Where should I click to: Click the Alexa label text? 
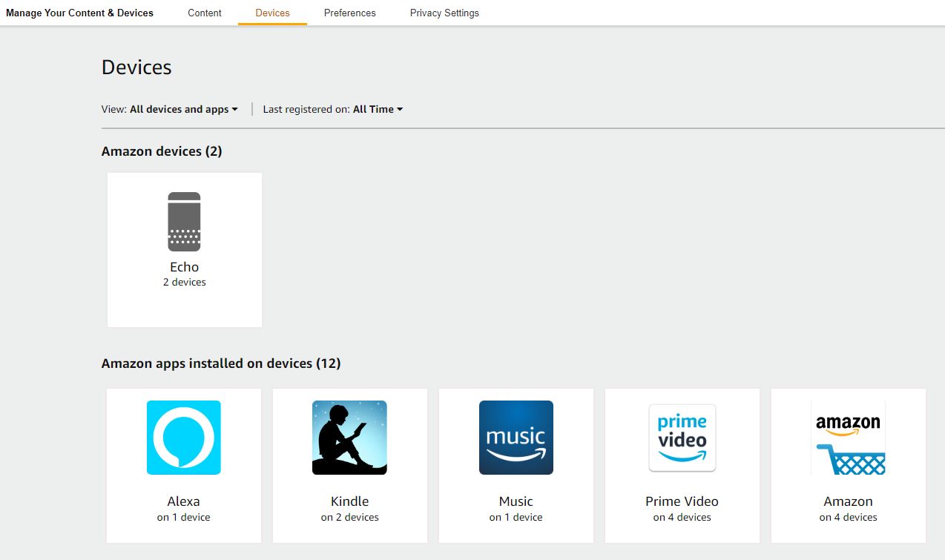[x=183, y=501]
